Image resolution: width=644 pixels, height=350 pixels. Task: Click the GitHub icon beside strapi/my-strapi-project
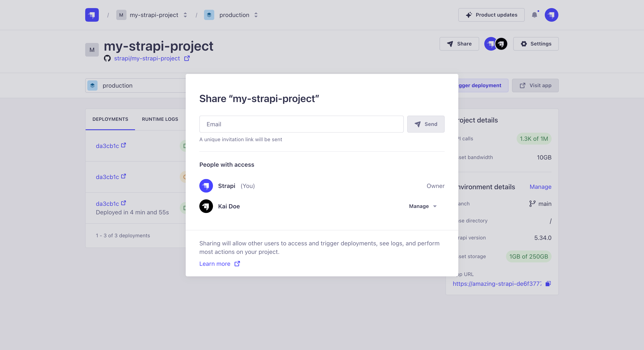tap(108, 58)
